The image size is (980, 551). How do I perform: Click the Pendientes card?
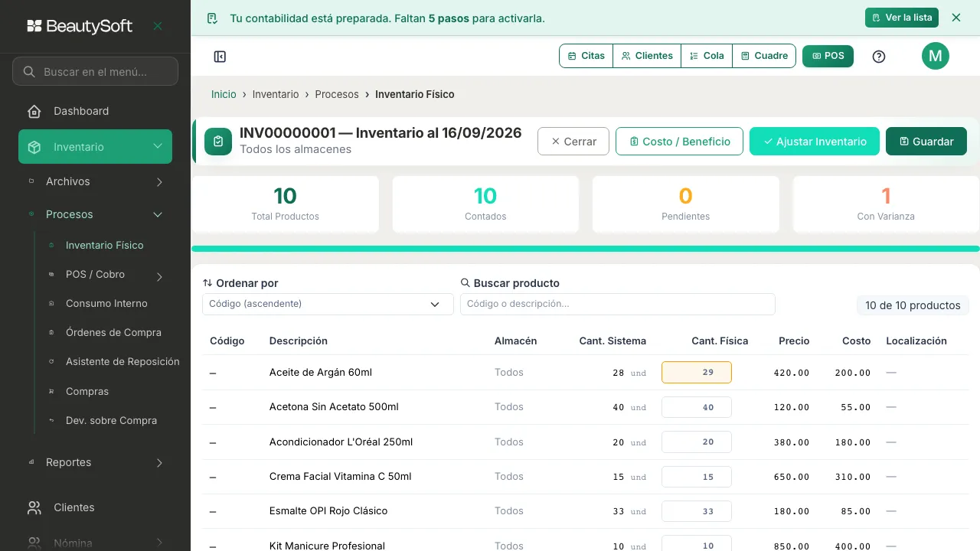tap(685, 204)
